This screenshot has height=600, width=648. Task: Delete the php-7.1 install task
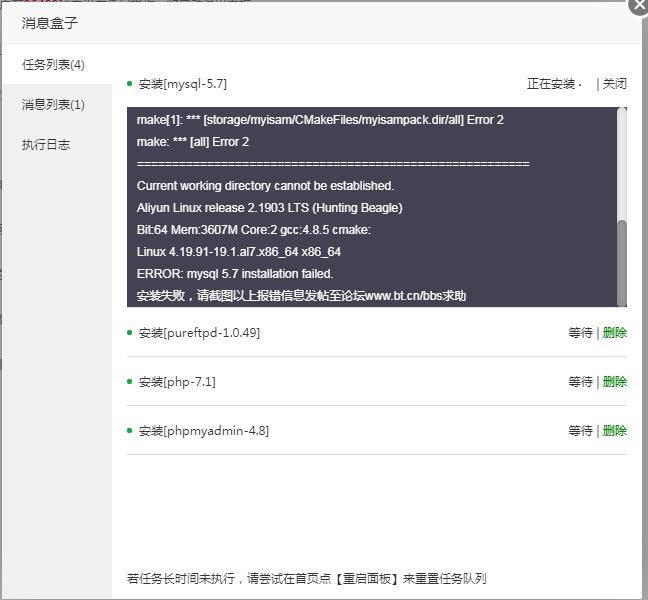[615, 381]
